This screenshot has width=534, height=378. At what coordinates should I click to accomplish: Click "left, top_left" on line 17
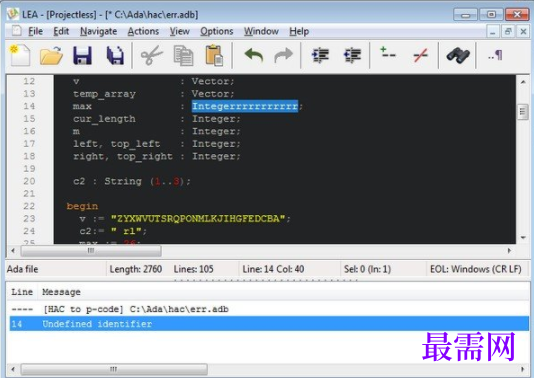point(116,144)
